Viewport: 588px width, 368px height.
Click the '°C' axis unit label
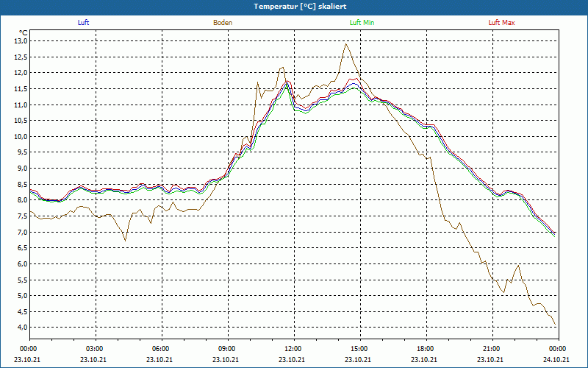point(24,33)
